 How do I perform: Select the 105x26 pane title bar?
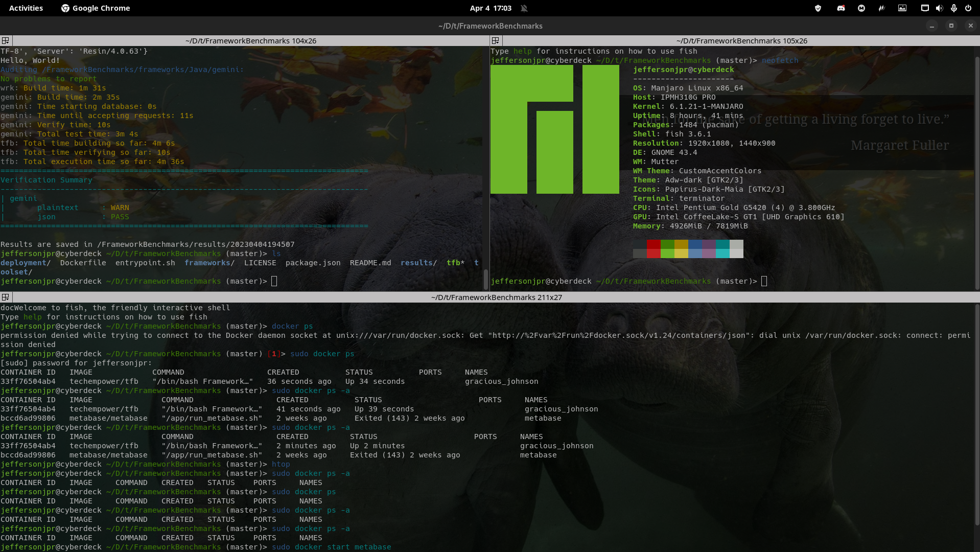coord(741,40)
